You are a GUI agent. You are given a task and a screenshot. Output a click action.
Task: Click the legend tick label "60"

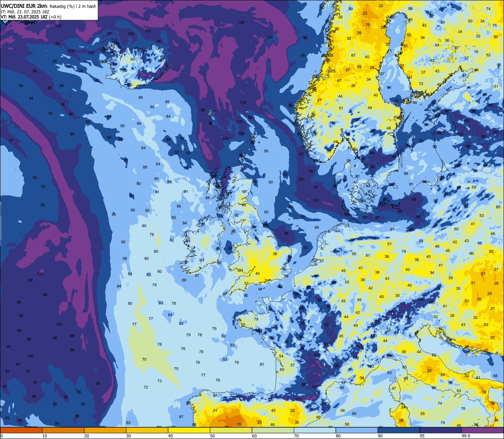click(254, 436)
